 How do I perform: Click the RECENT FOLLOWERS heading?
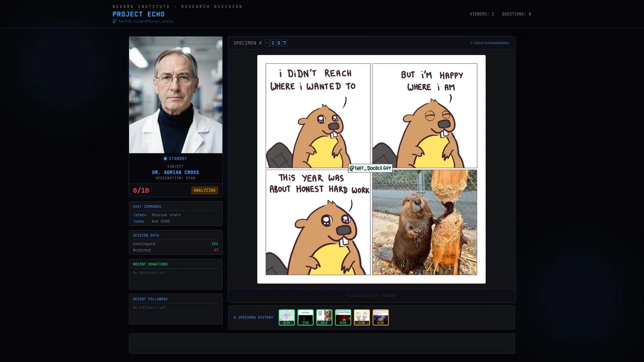pos(150,299)
